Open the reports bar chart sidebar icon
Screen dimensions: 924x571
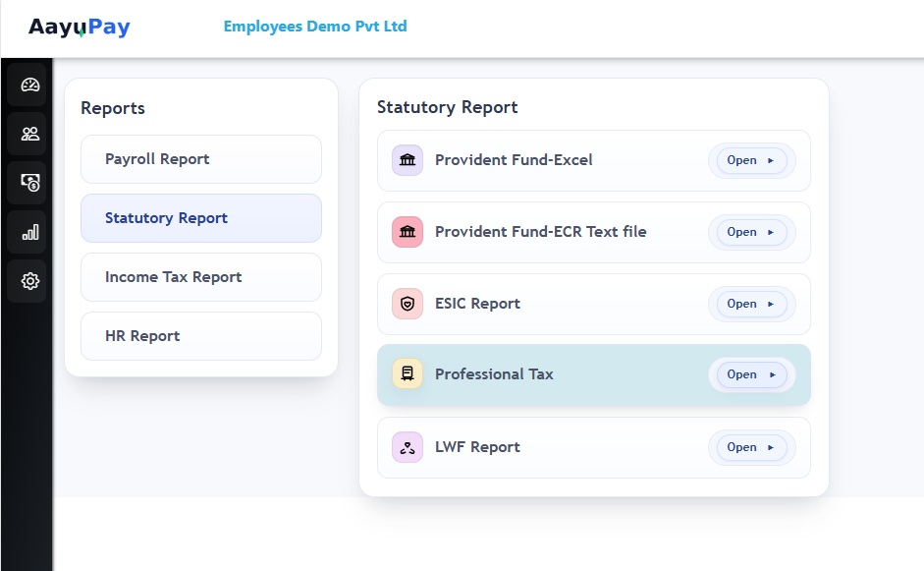click(30, 232)
